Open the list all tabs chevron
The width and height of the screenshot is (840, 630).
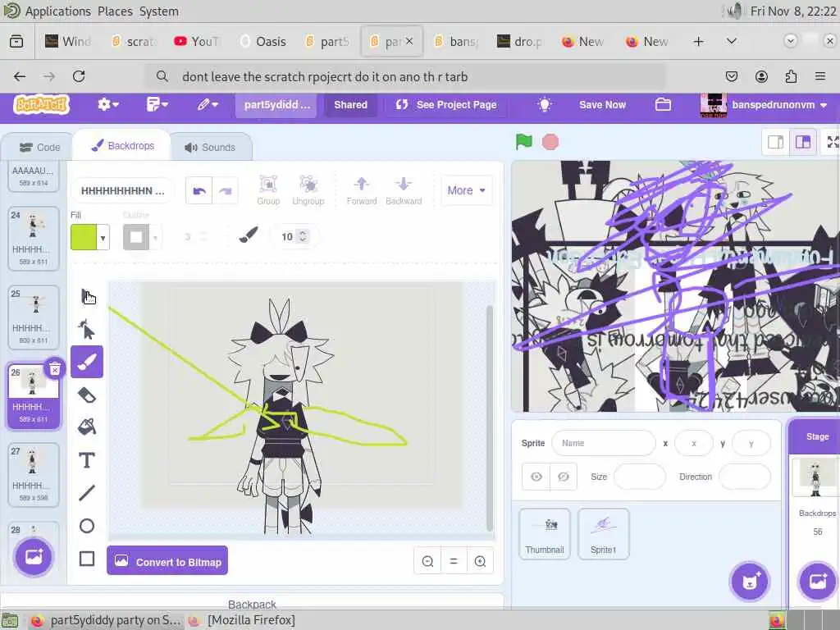point(731,41)
